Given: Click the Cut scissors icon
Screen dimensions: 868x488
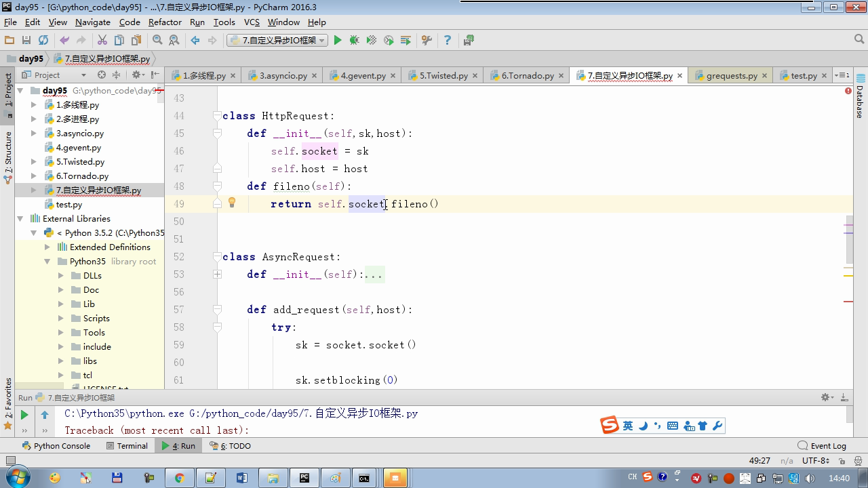Looking at the screenshot, I should [x=102, y=41].
